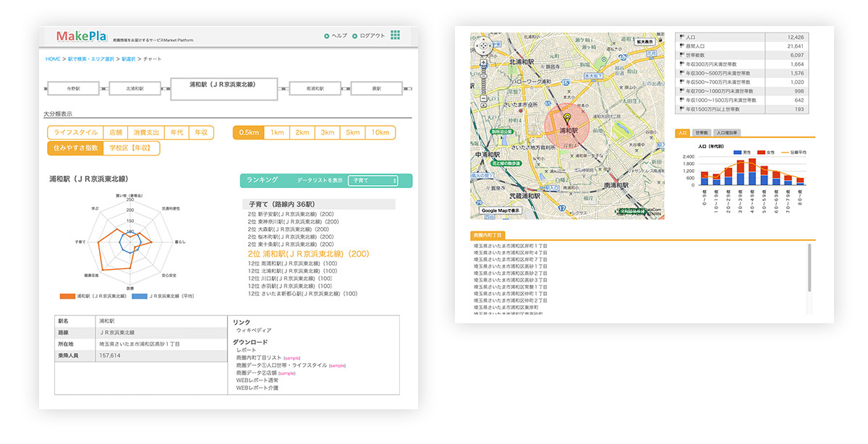Zoom in the map with plus button
This screenshot has width=868, height=444.
482,64
